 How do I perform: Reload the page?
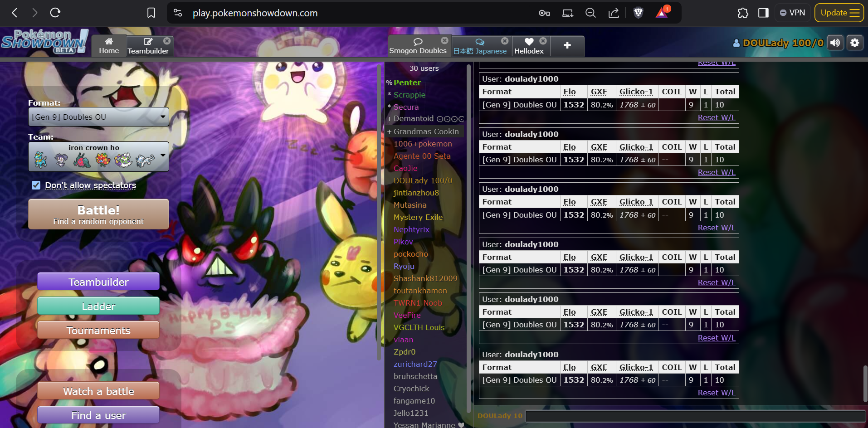pos(55,13)
